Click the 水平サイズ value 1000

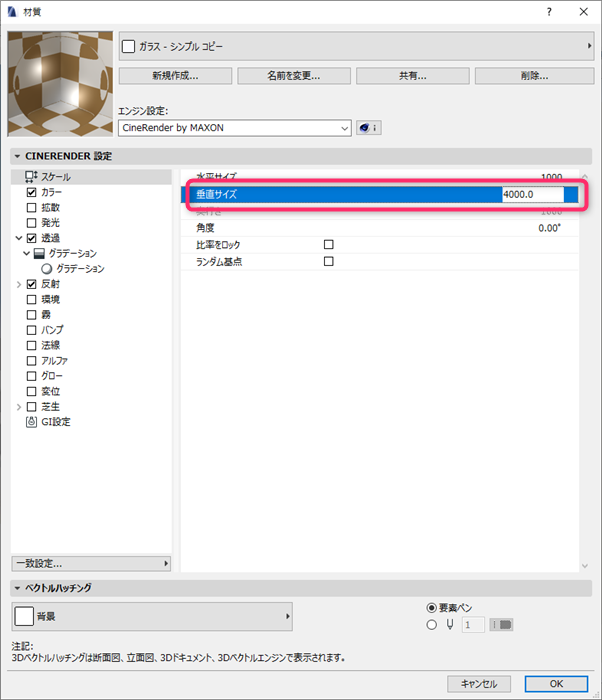(x=552, y=176)
